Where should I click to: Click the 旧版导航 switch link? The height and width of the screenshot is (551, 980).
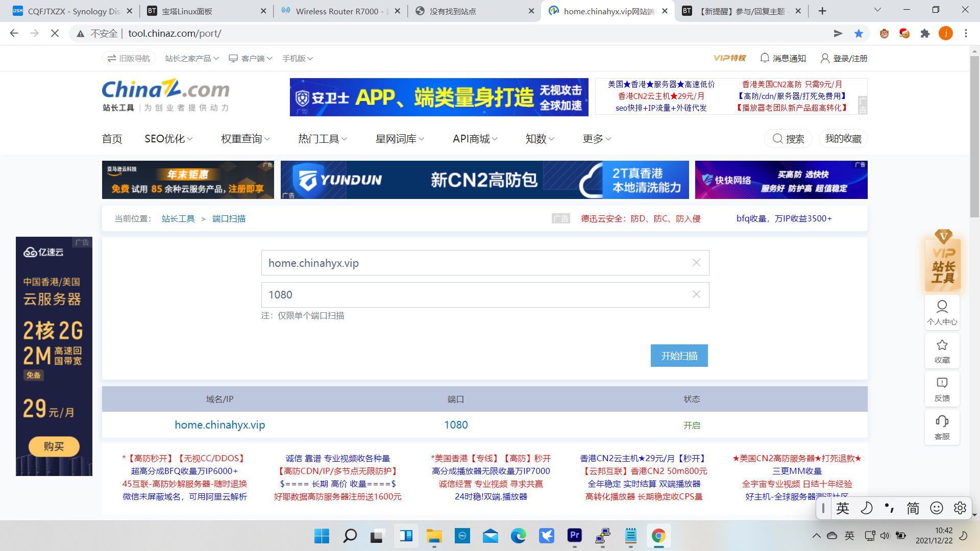click(129, 58)
